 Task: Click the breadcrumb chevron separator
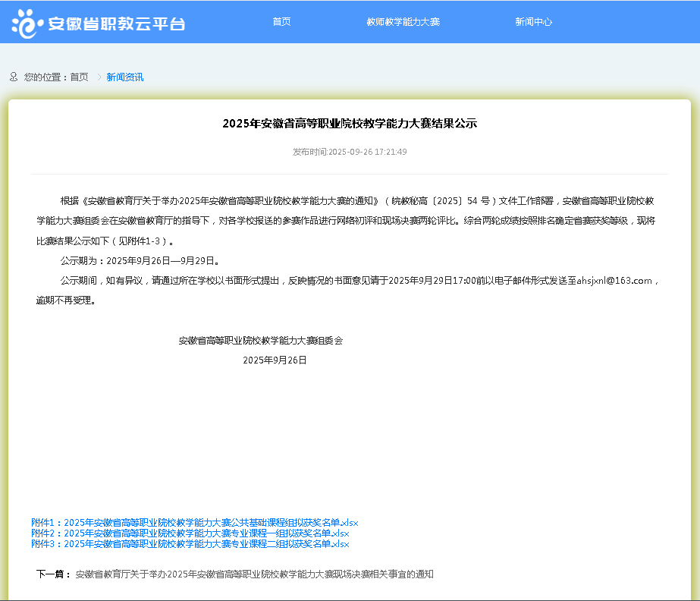point(99,77)
